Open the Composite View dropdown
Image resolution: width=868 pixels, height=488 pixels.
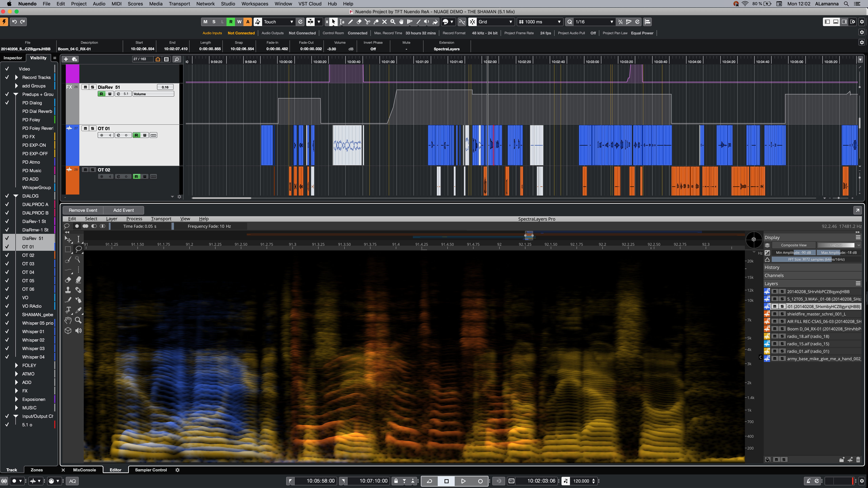pos(794,245)
